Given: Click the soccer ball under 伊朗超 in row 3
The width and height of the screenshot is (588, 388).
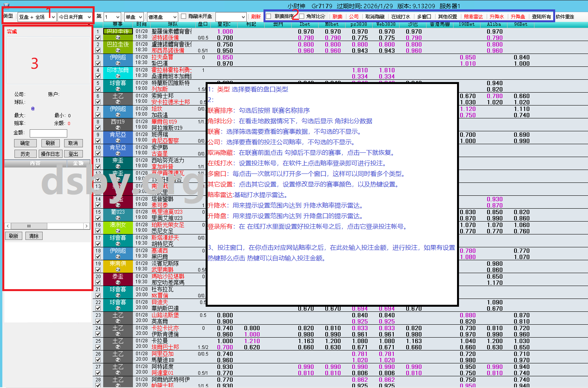Looking at the screenshot, I should 118,63.
